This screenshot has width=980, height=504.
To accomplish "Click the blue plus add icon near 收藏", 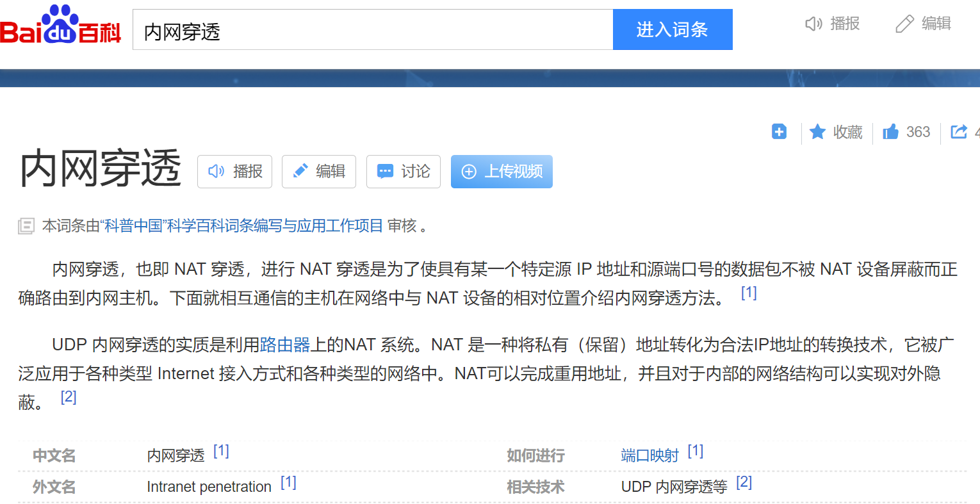I will coord(779,132).
